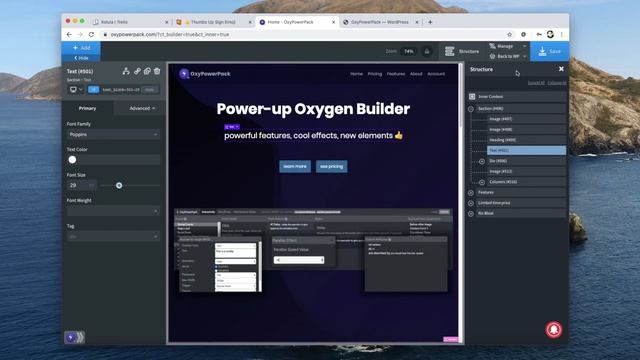
Task: Switch to OxyPowerPack — WordPress tab
Action: point(380,22)
